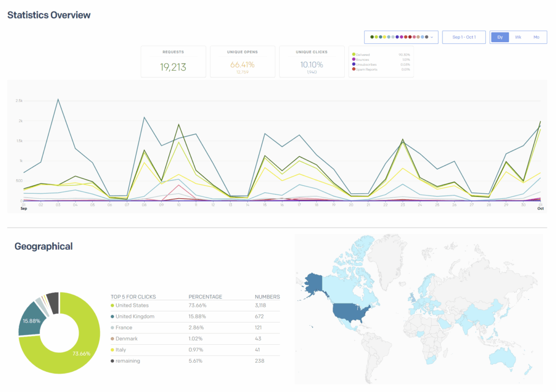Click the Requests 19,213 stat card

[173, 61]
